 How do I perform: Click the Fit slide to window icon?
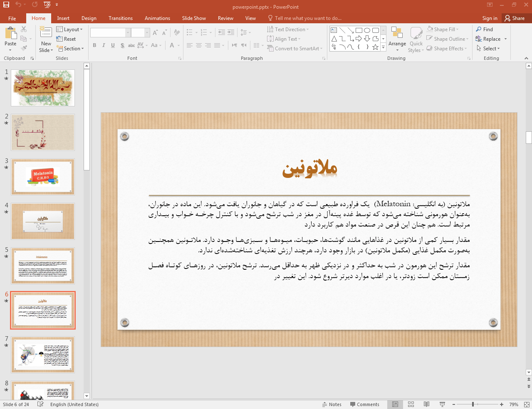[x=526, y=404]
